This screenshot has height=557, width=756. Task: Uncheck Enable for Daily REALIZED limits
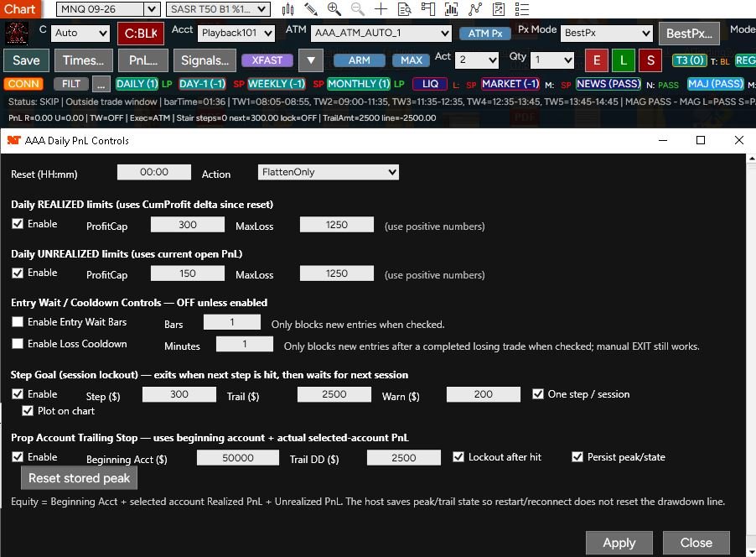18,223
